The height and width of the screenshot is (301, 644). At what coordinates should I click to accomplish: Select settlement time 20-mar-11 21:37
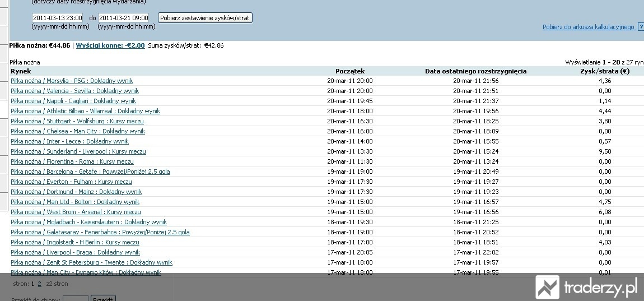coord(475,101)
